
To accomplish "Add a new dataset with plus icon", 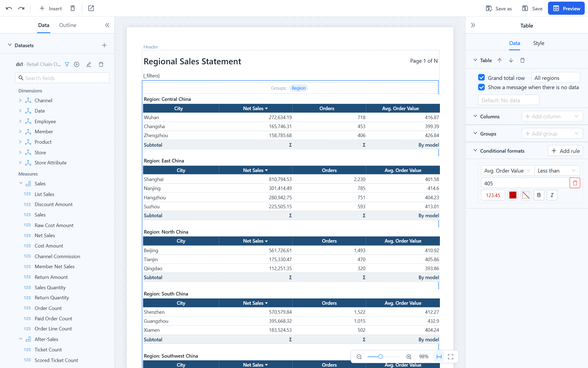I will 104,45.
